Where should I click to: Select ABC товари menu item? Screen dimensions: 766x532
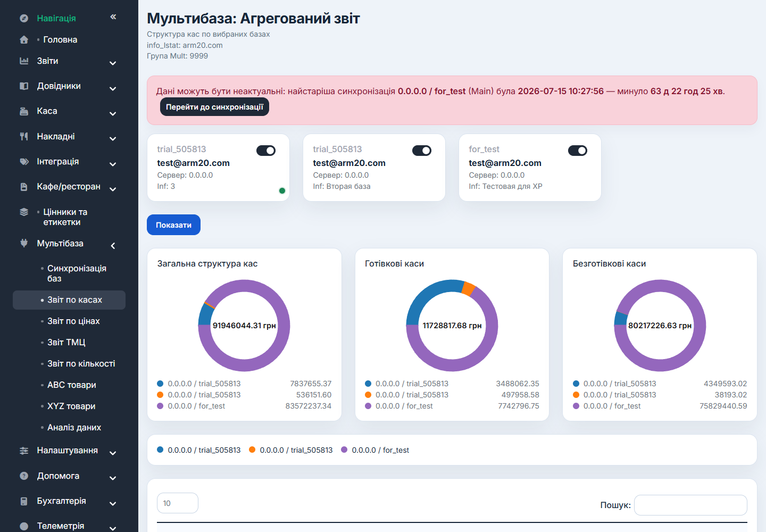coord(71,385)
